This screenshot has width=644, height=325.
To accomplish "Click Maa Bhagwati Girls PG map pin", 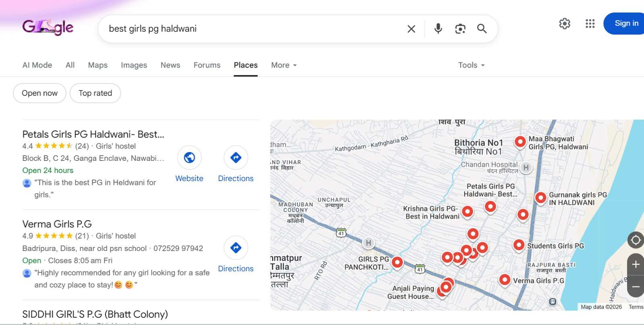I will point(520,141).
